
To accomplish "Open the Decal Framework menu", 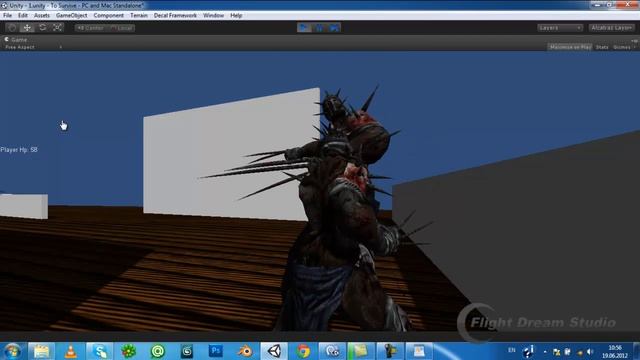I will pos(175,16).
